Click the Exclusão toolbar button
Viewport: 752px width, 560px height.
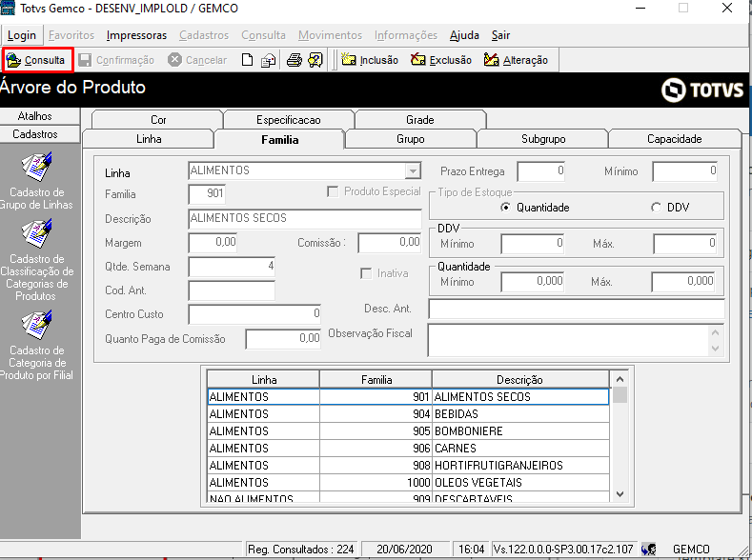pyautogui.click(x=441, y=60)
